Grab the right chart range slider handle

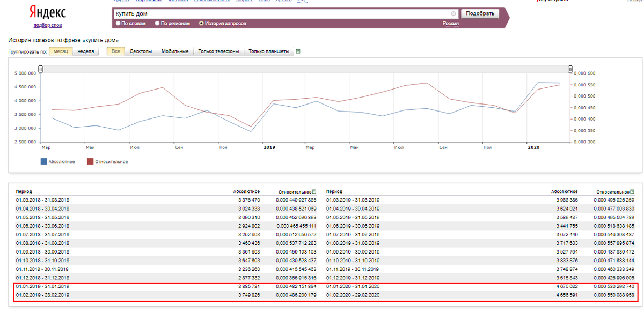pyautogui.click(x=570, y=69)
